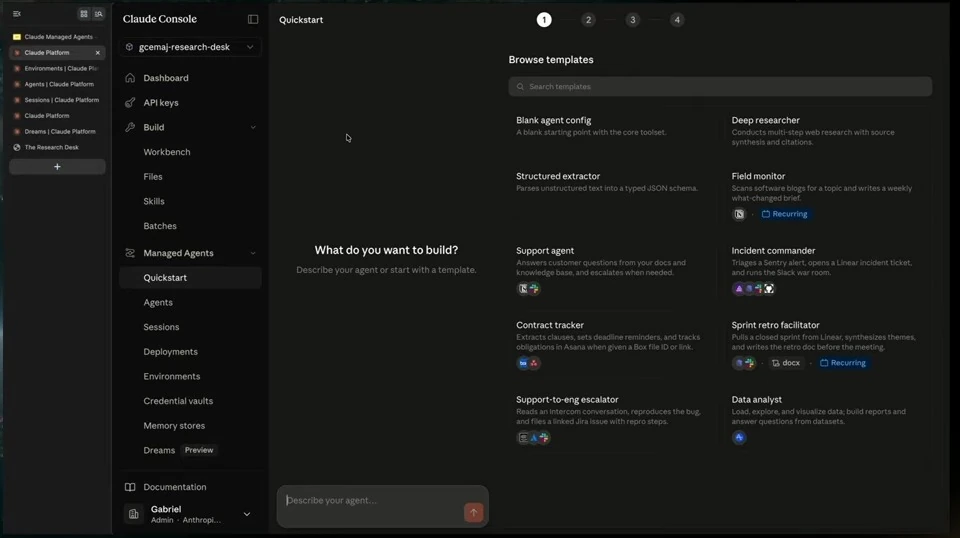The height and width of the screenshot is (538, 960).
Task: Switch to Agents | Claude Platform tab
Action: point(57,84)
